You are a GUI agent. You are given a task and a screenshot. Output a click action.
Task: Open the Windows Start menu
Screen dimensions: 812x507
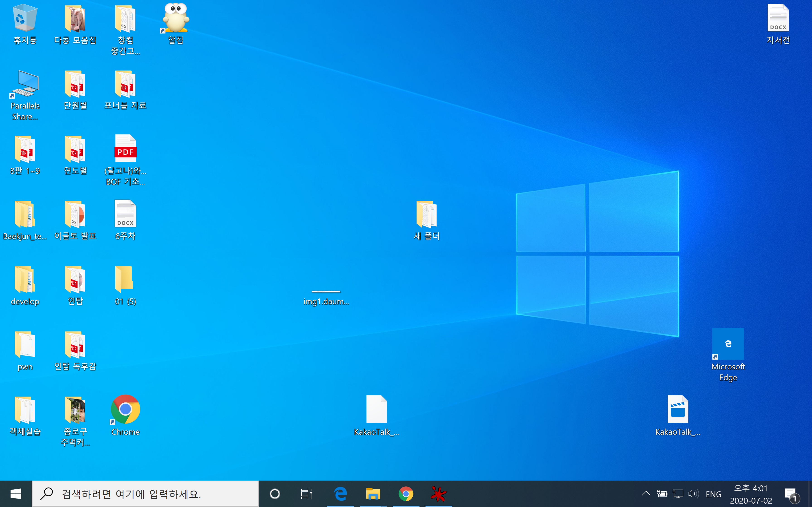pyautogui.click(x=15, y=494)
